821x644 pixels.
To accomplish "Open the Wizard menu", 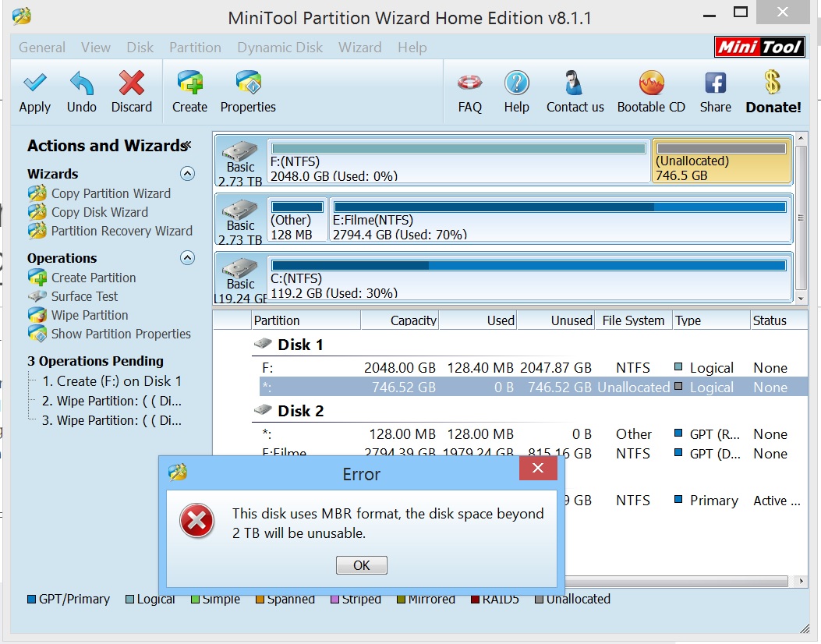I will [x=359, y=47].
